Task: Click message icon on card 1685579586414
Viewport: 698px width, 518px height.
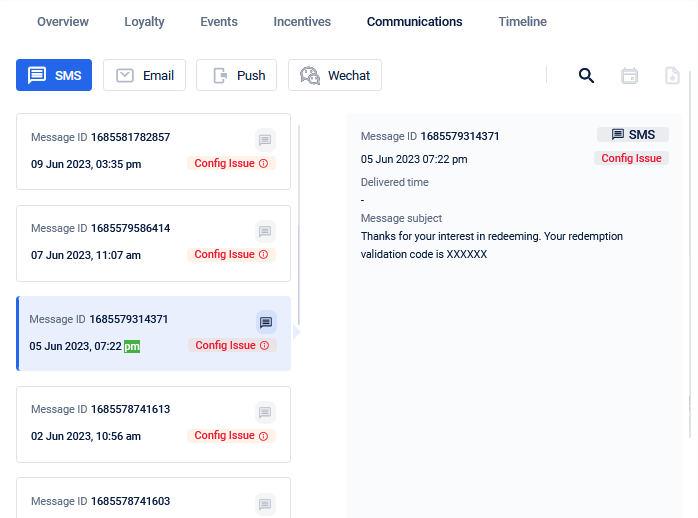Action: (265, 231)
